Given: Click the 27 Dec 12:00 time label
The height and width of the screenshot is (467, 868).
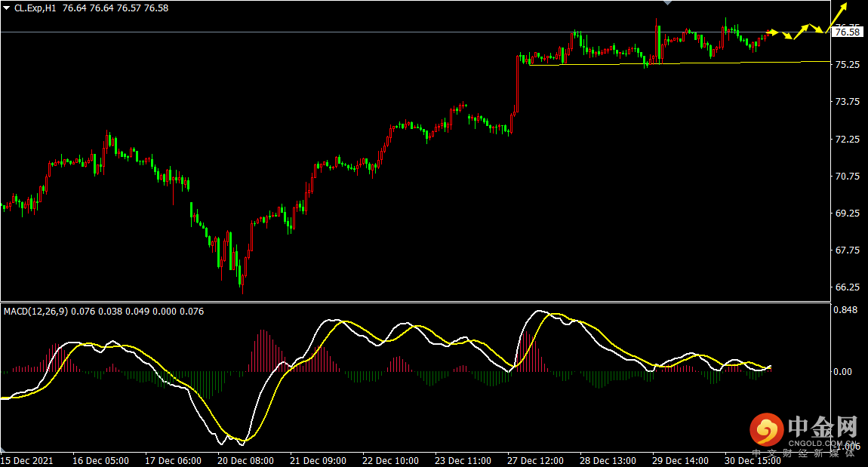Looking at the screenshot, I should [x=535, y=461].
